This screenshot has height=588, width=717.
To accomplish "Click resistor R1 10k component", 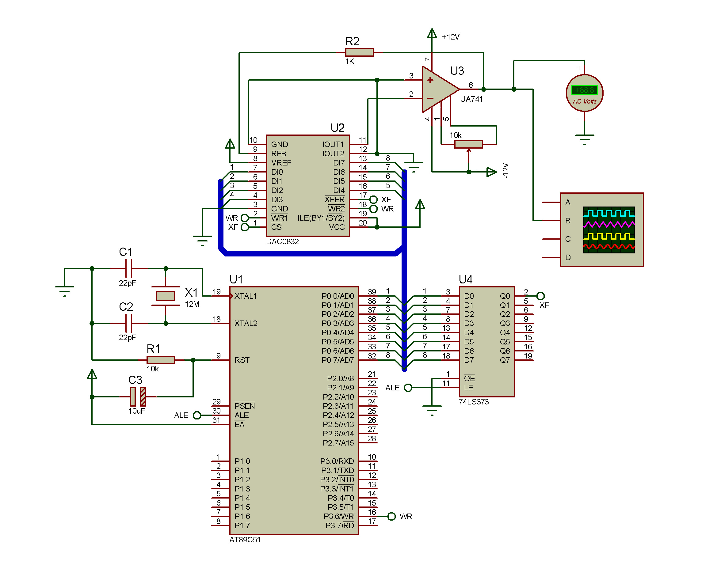I will point(161,360).
